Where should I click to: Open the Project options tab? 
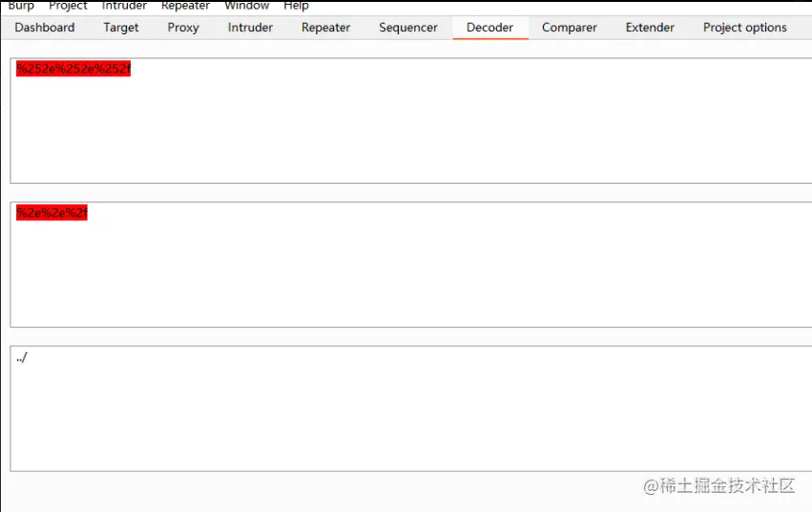(744, 28)
